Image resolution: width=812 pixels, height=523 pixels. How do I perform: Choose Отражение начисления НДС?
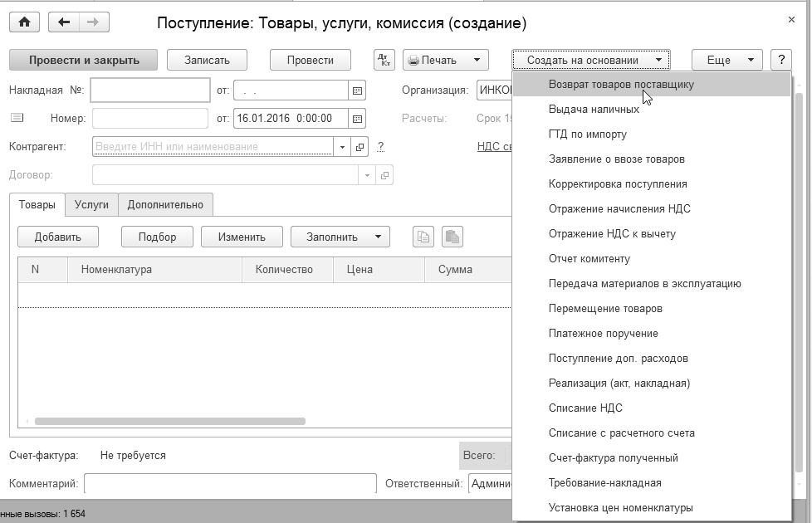652,208
